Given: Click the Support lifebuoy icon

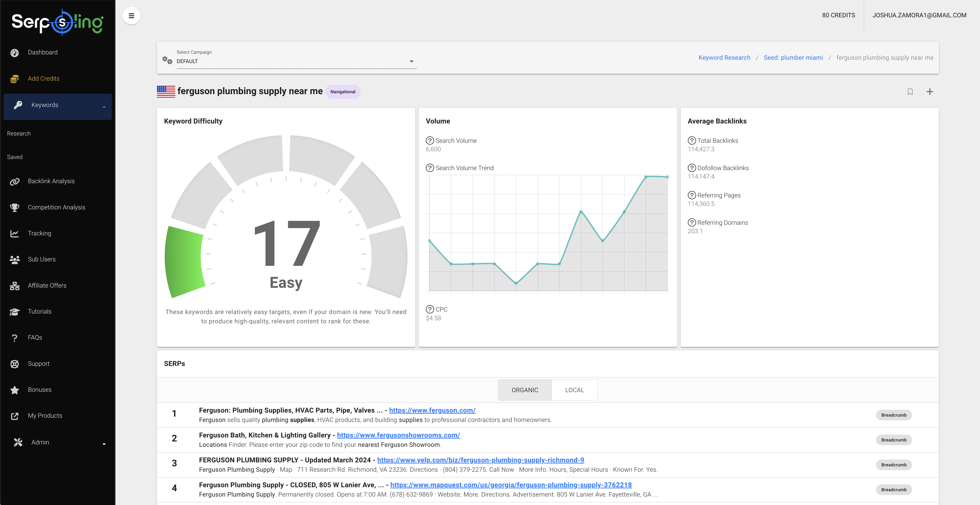Looking at the screenshot, I should pyautogui.click(x=14, y=364).
